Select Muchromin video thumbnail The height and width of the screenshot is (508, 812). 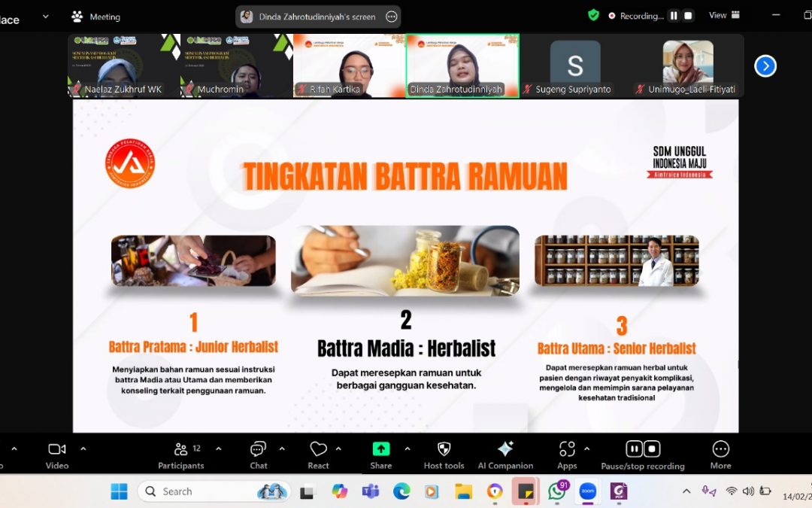click(x=237, y=65)
